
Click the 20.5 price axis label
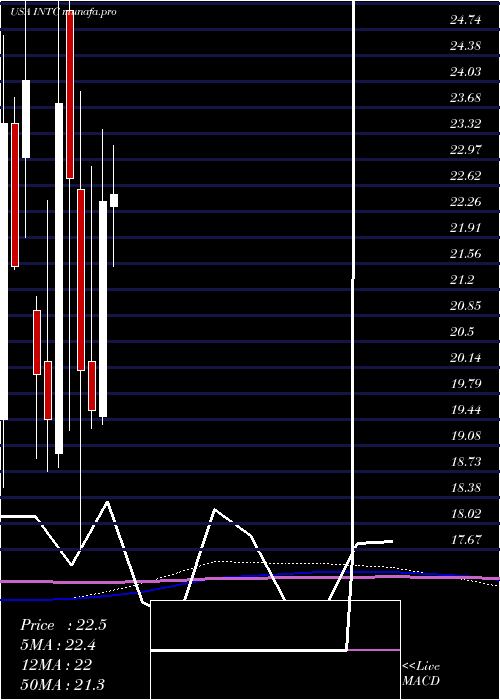[462, 332]
